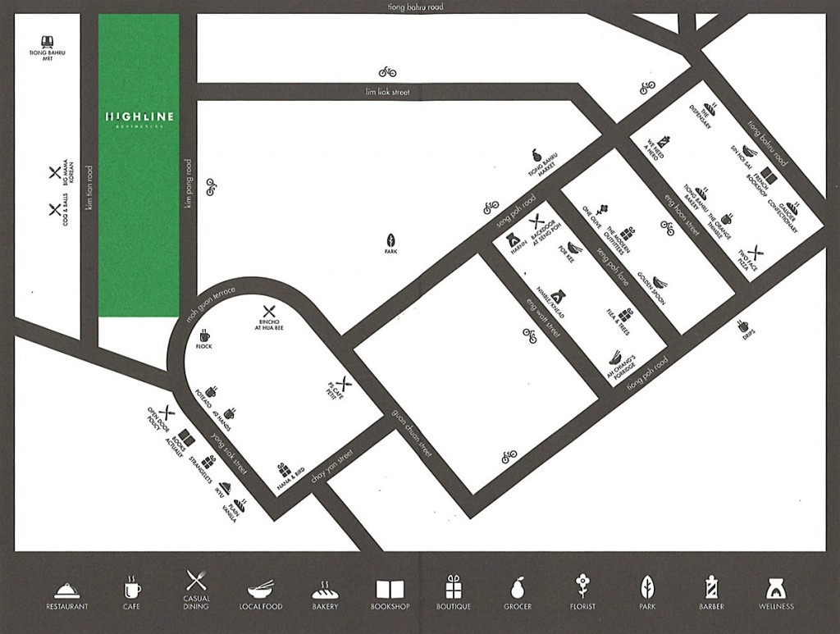The width and height of the screenshot is (840, 634).
Task: Click the Tiong Bahru Market pear marker
Action: pyautogui.click(x=536, y=154)
